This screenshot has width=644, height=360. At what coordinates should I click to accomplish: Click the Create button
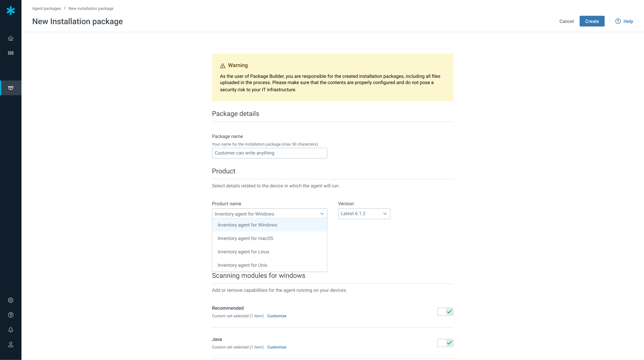[592, 21]
